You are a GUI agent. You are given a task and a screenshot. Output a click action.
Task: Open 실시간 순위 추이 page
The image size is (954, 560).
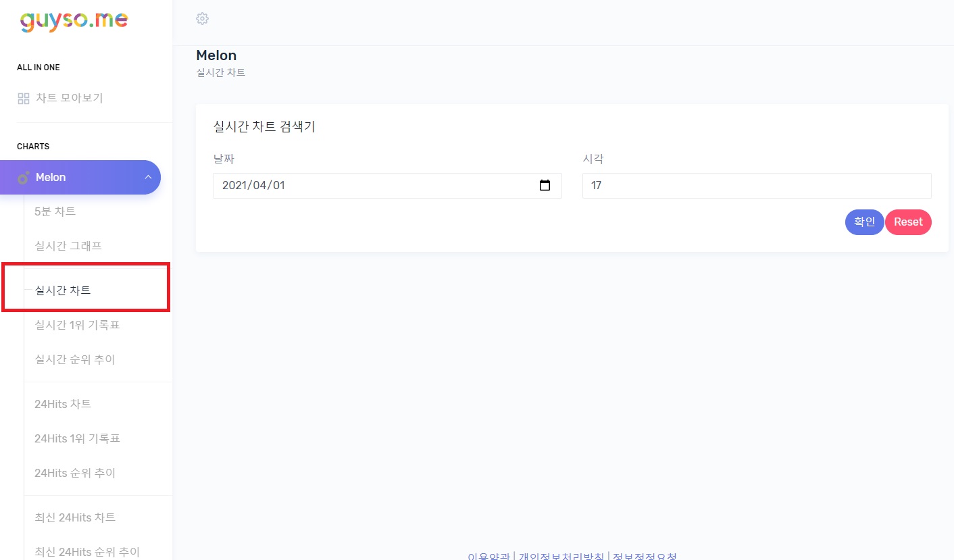[75, 359]
